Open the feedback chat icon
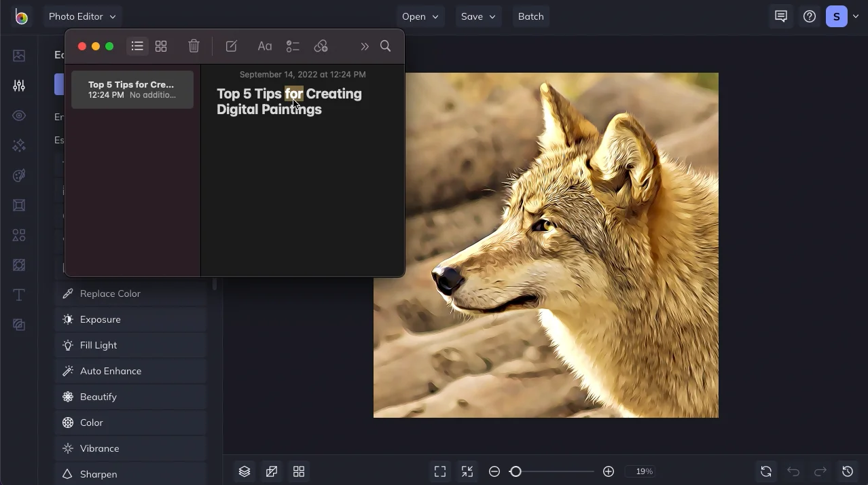868x485 pixels. pyautogui.click(x=781, y=16)
